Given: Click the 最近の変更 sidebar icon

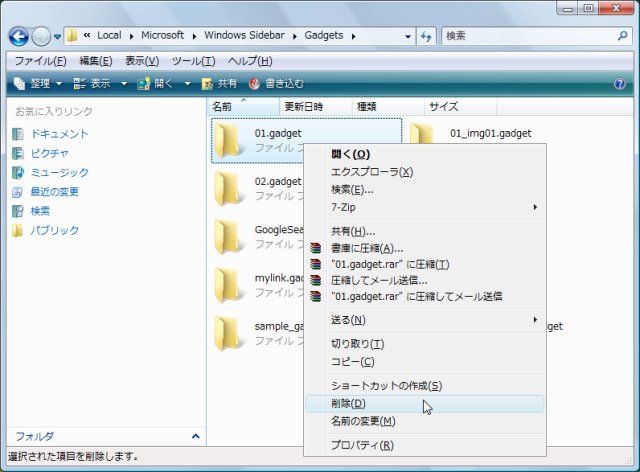Looking at the screenshot, I should click(18, 191).
